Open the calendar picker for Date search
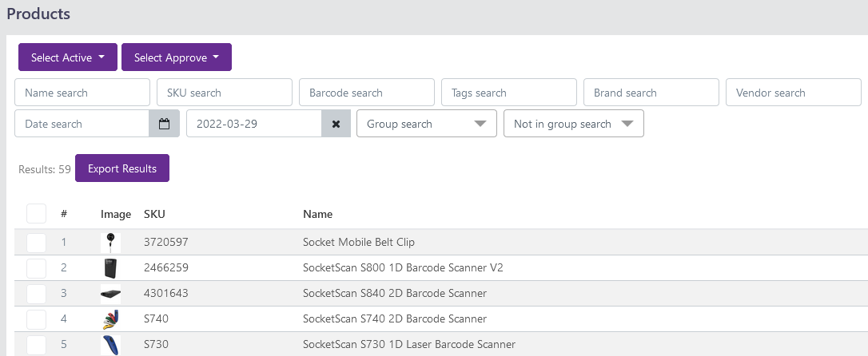The width and height of the screenshot is (868, 356). [164, 123]
